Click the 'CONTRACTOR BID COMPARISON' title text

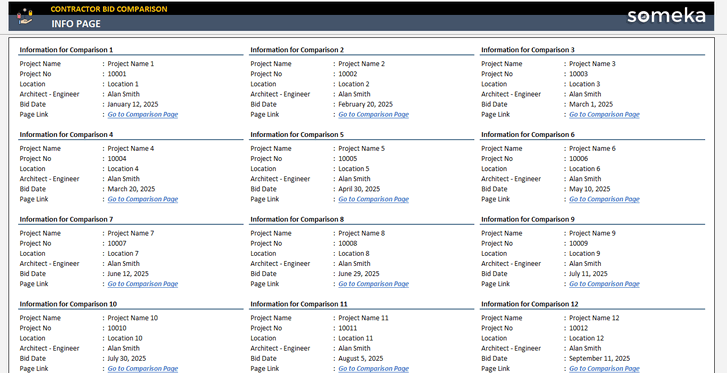tap(109, 9)
